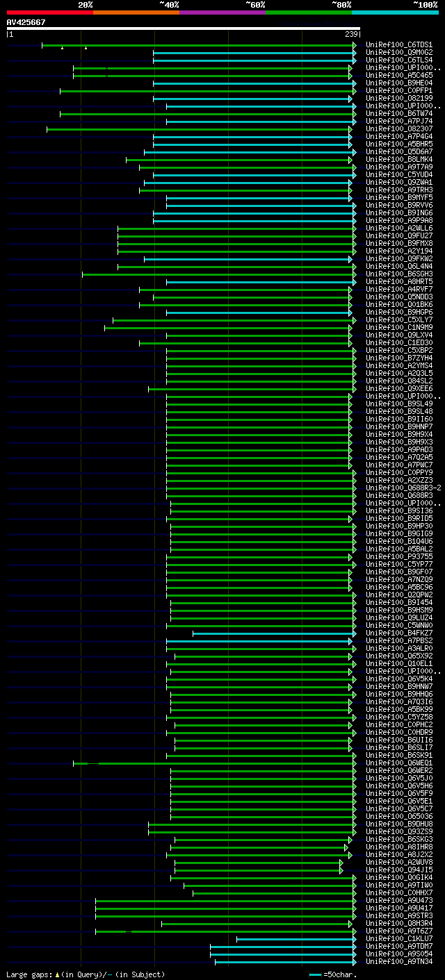Click the UniRef100_Q6WEQ1 label

398,763
